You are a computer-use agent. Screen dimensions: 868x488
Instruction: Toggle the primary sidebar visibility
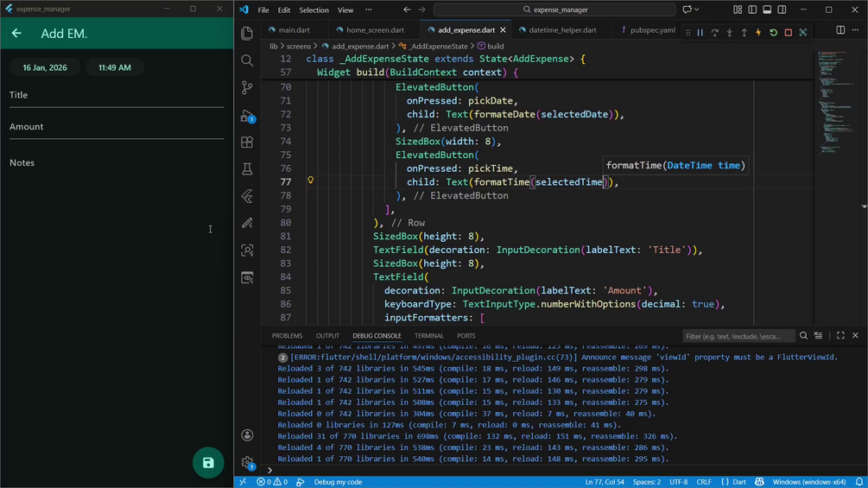point(752,10)
